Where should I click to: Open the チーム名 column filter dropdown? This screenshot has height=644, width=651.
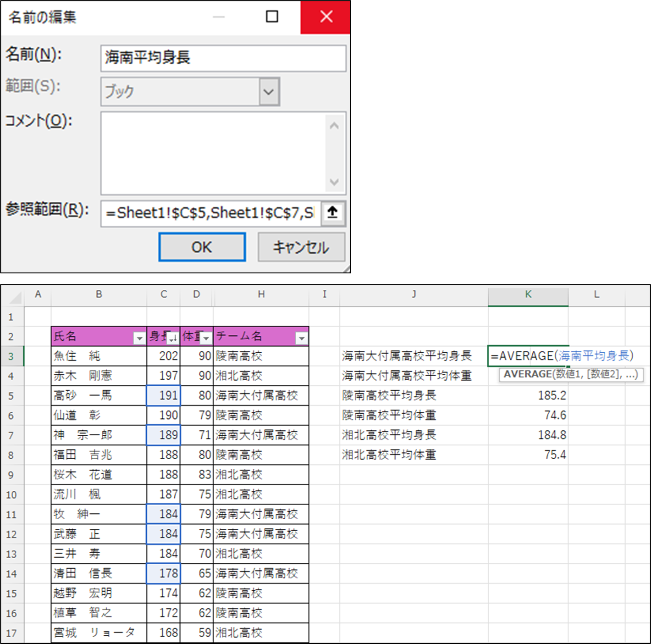click(x=301, y=339)
